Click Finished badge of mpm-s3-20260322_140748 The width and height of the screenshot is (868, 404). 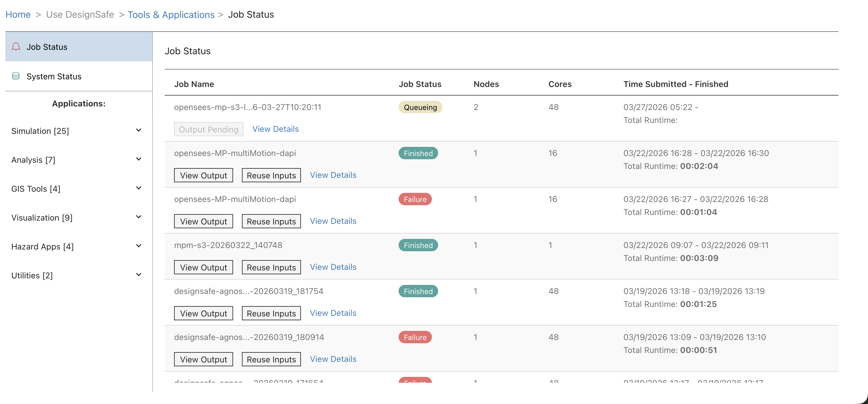click(418, 245)
